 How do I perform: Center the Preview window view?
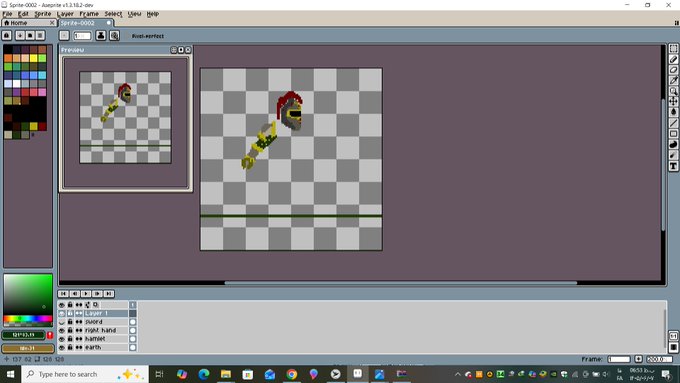(x=174, y=50)
